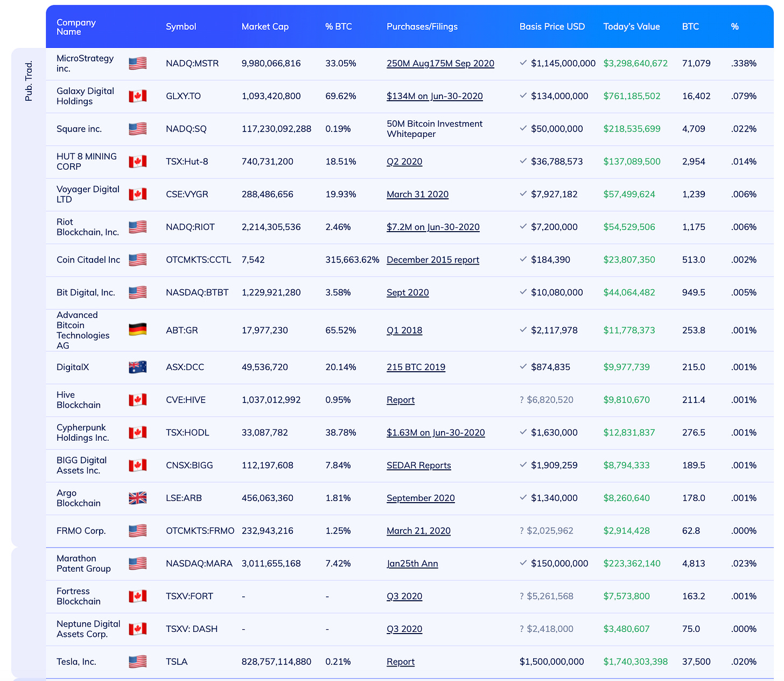Click the $1,740,303,398 value for Tesla

point(635,662)
